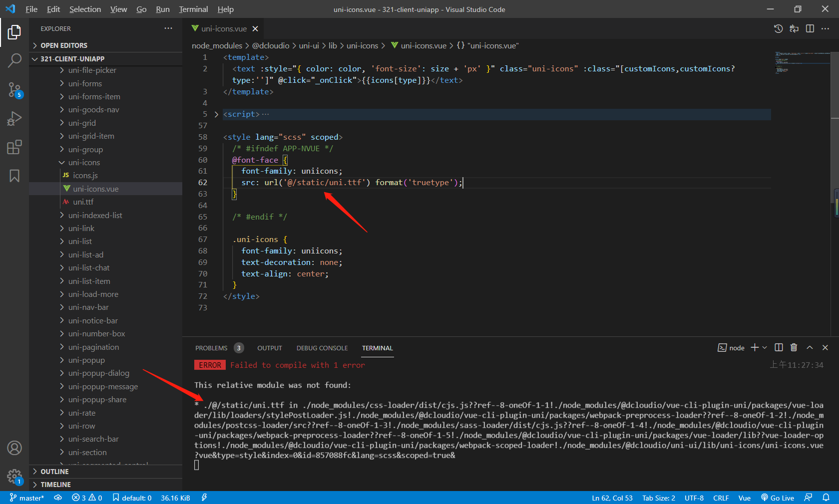Viewport: 839px width, 504px height.
Task: Change CRLF end of line sequence
Action: (721, 498)
